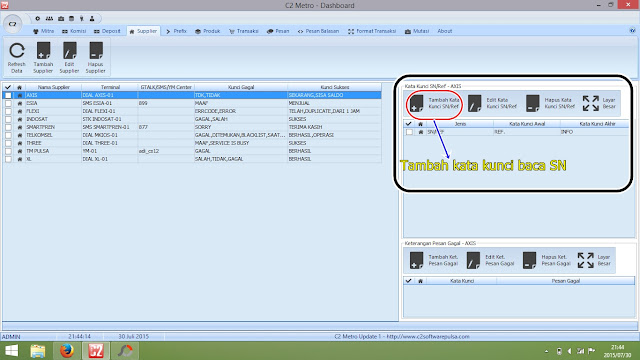
Task: Sort by Terminal column header
Action: (x=110, y=87)
